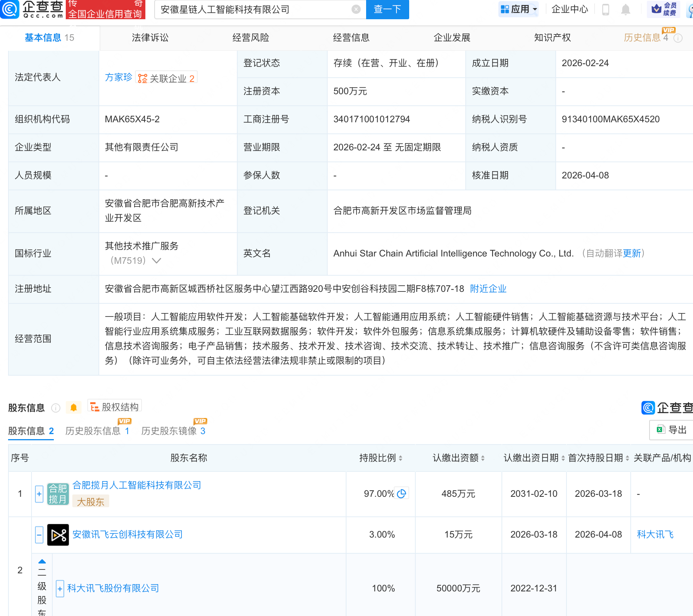The width and height of the screenshot is (693, 616).
Task: Open the notification bell in header
Action: pyautogui.click(x=626, y=10)
